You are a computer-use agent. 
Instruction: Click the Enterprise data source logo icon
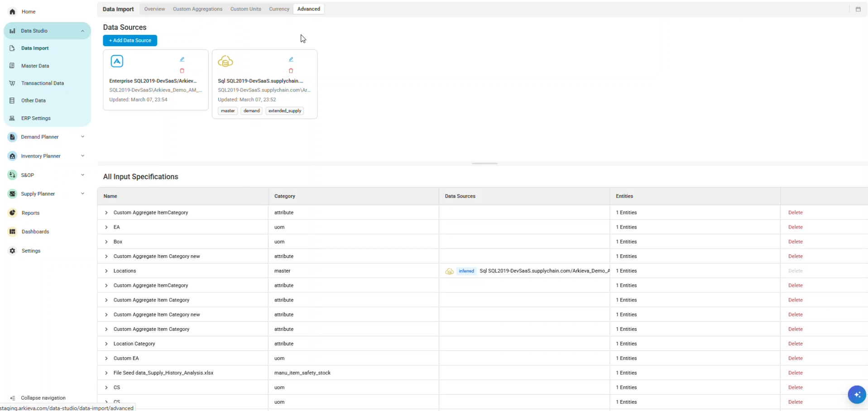(x=117, y=61)
